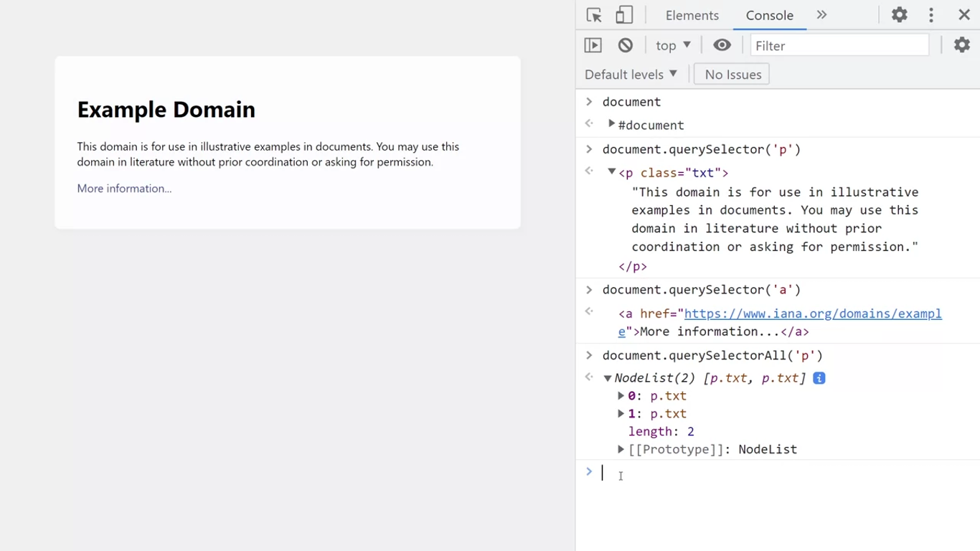
Task: Open the More information... link
Action: [124, 189]
